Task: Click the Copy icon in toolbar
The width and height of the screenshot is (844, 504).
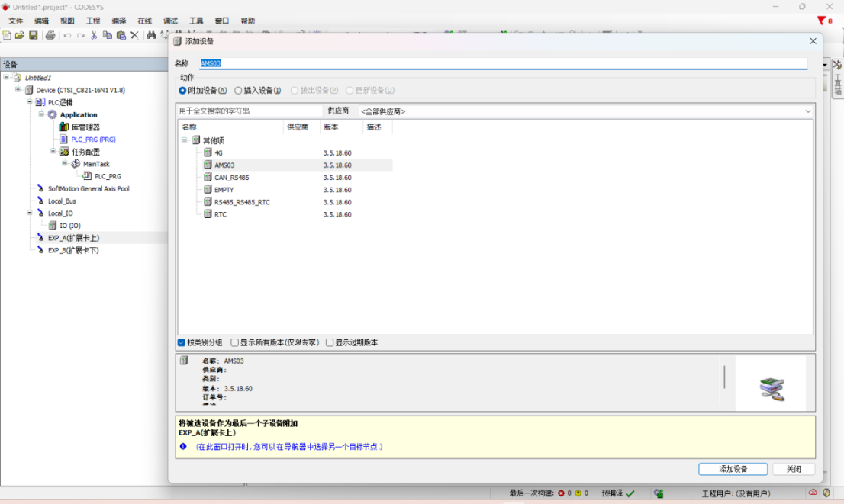Action: (108, 36)
